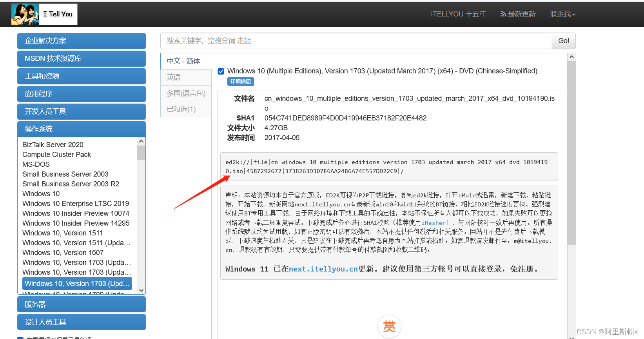Expand the MSDN 技术资源库 category

82,58
